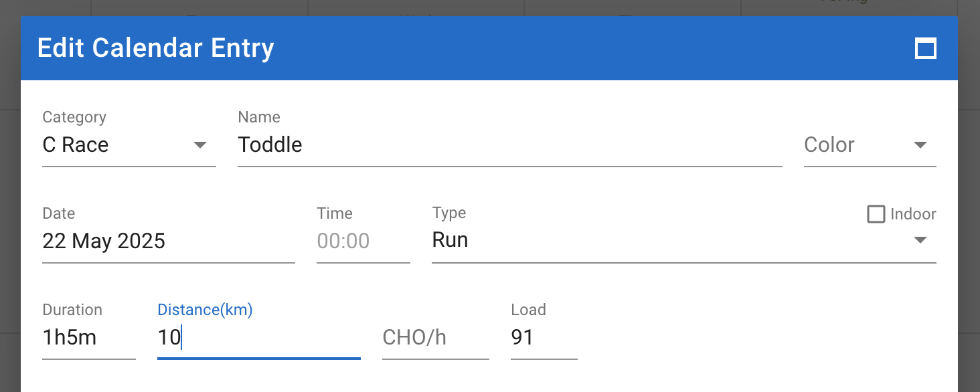Focus the Duration field with 1h5m
Screen dimensions: 980x392
click(x=89, y=337)
